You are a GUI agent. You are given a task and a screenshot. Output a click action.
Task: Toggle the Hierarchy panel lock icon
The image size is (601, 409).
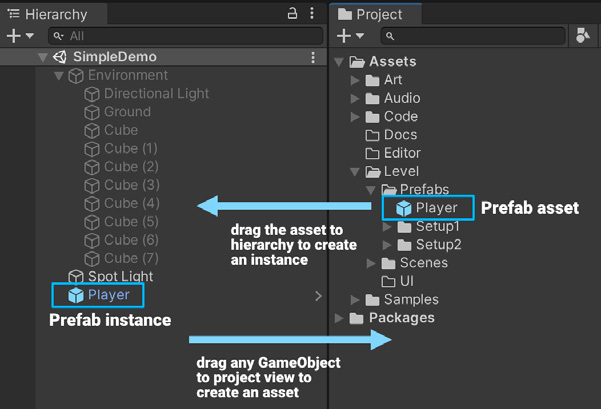pos(292,13)
